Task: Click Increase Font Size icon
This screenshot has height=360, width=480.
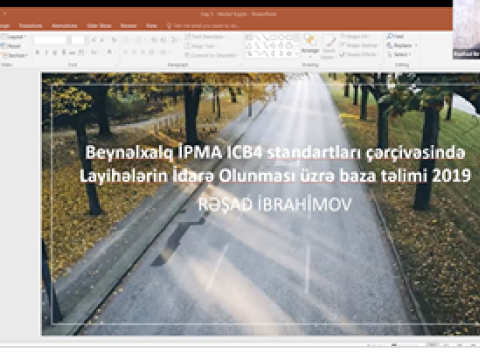Action: pos(94,40)
